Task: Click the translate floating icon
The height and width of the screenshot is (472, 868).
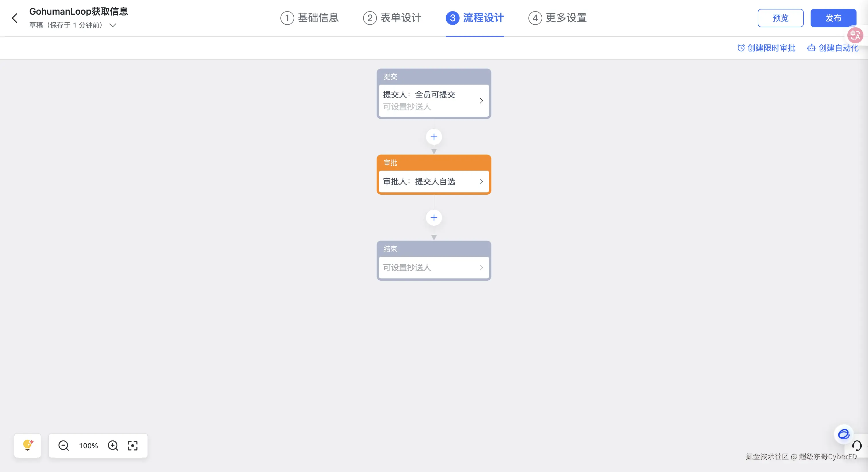Action: click(855, 35)
